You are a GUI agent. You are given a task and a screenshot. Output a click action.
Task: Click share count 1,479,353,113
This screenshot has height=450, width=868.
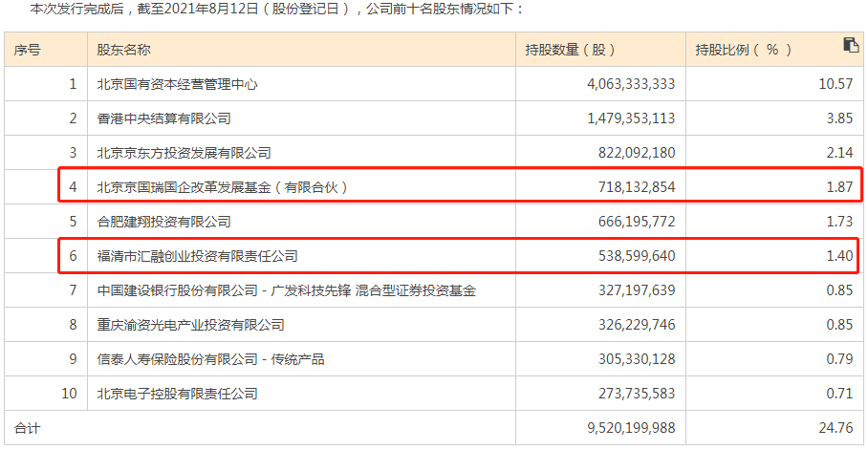631,118
